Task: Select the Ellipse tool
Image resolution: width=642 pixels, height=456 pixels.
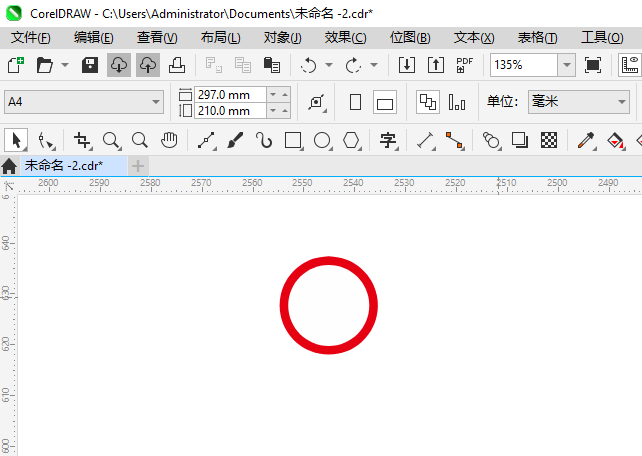Action: pyautogui.click(x=322, y=140)
